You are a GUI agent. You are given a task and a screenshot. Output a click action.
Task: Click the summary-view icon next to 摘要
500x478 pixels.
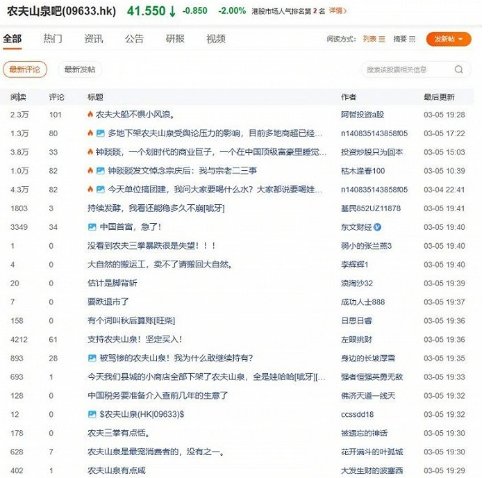(412, 39)
